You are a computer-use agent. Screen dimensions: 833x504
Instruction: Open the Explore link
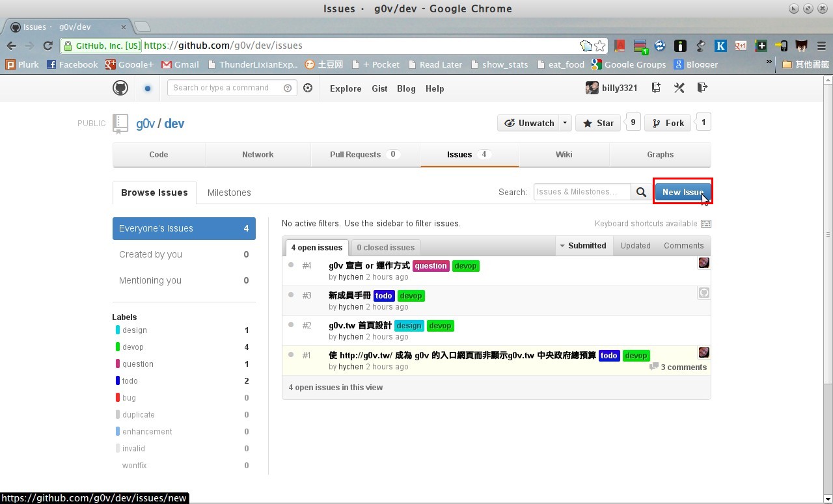click(346, 88)
